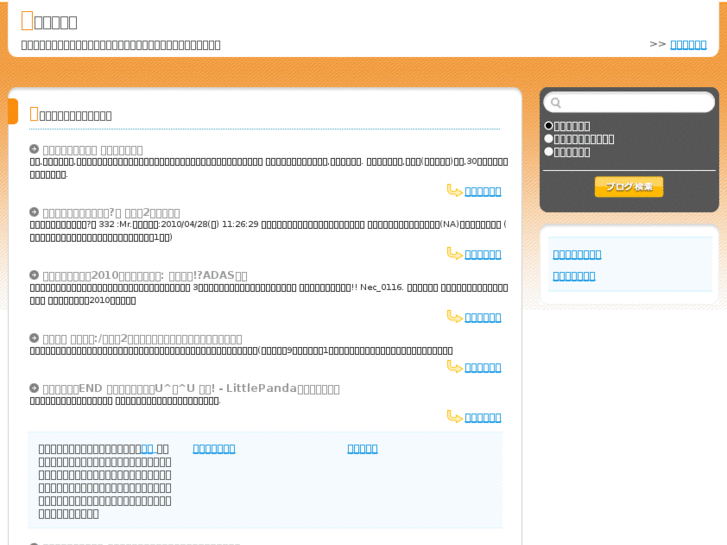Click the excerpt text containing Nec_0116
The height and width of the screenshot is (545, 727).
(x=269, y=294)
